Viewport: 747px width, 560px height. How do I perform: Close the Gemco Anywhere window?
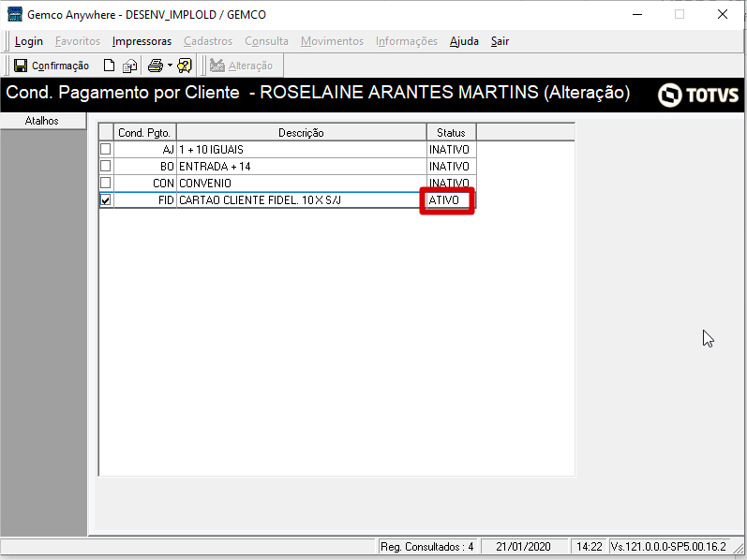(x=723, y=14)
